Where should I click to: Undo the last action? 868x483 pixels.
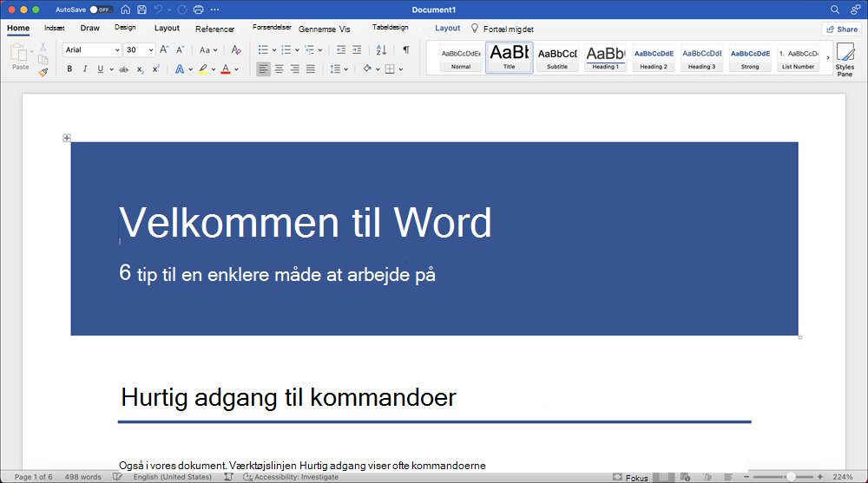coord(158,10)
